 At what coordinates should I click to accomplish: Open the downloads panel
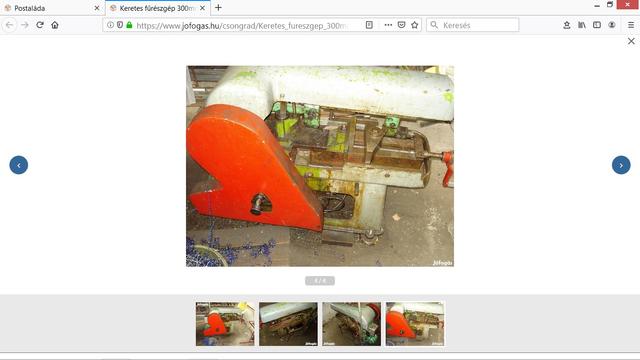pos(567,25)
